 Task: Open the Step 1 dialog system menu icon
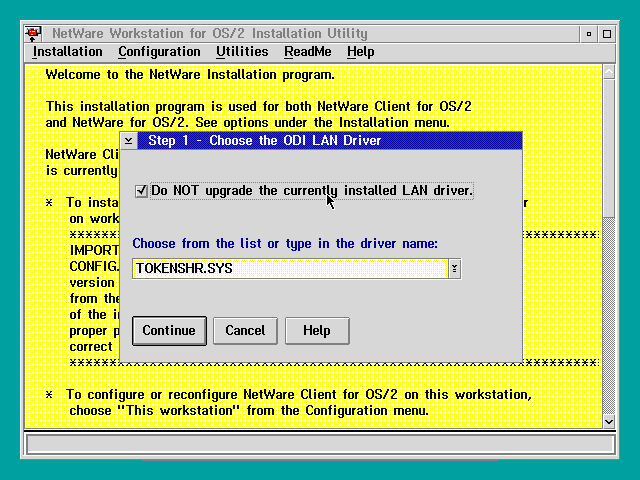[129, 141]
